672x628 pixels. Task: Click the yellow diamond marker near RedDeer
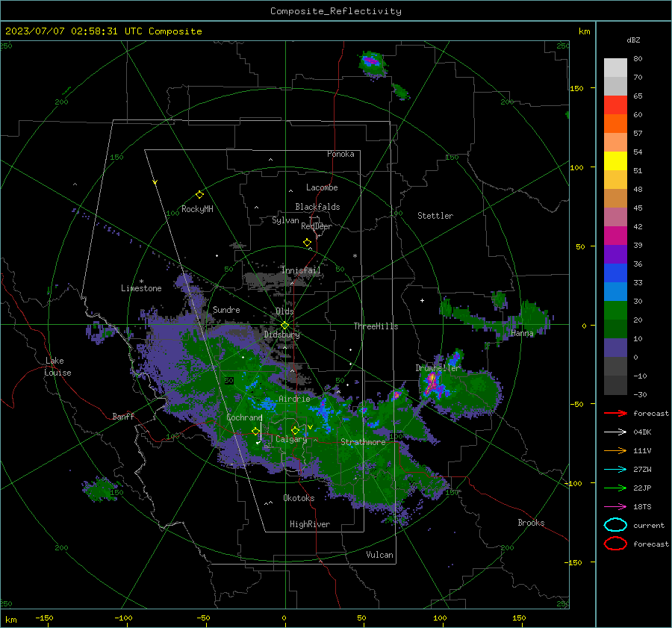(307, 243)
